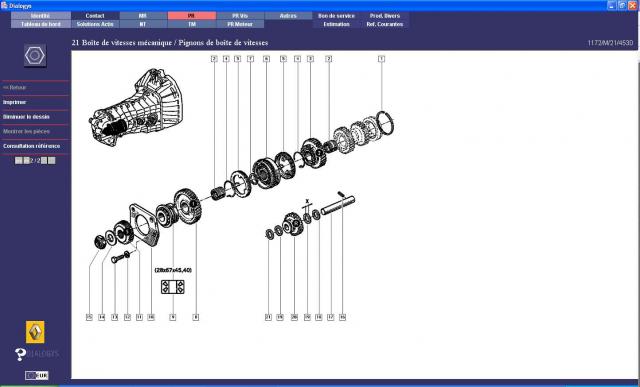Click the Retour link
This screenshot has height=387, width=640.
pos(15,87)
